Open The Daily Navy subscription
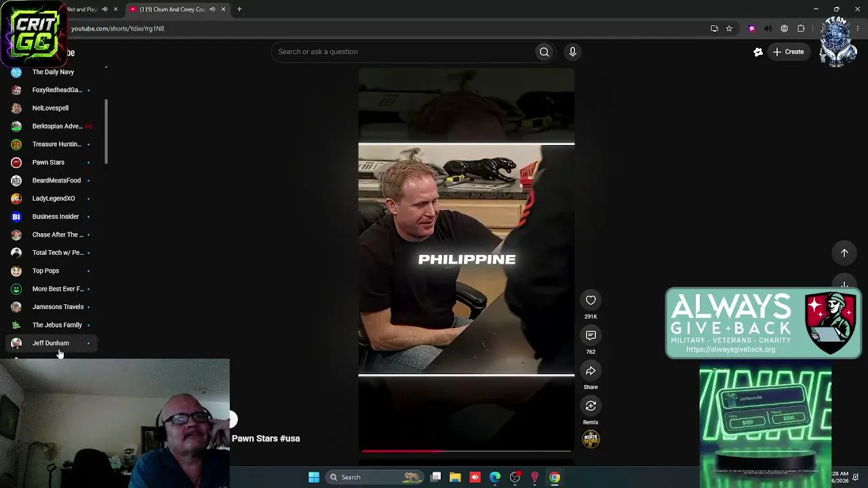The image size is (868, 488). coord(53,72)
